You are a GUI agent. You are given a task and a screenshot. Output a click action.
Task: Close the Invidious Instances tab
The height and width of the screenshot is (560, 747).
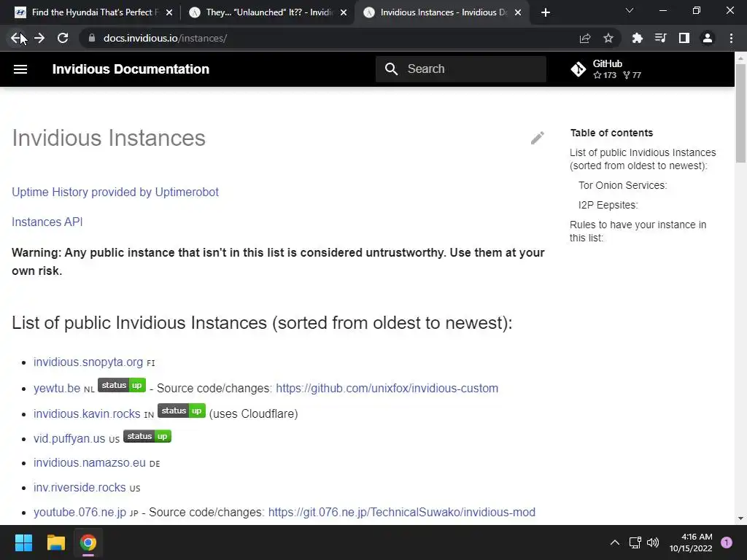point(518,12)
